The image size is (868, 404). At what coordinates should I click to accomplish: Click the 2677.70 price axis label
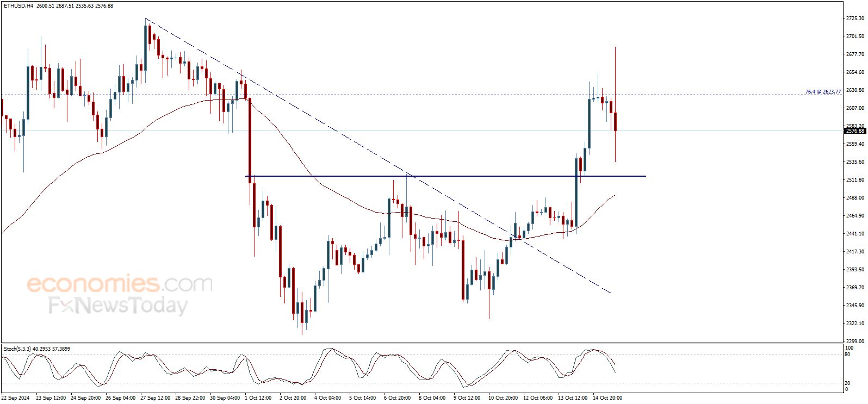[x=855, y=54]
